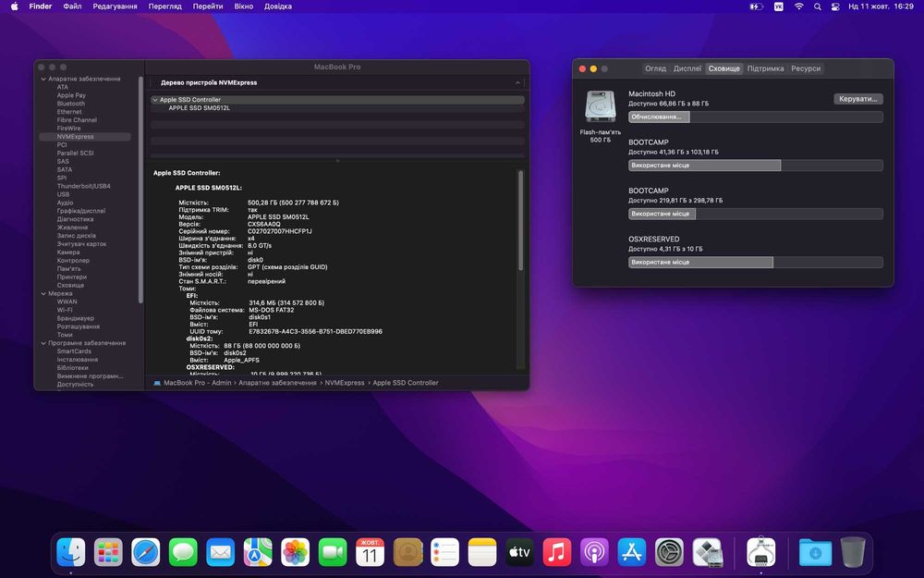Image resolution: width=924 pixels, height=578 pixels.
Task: Open the Редагування menu
Action: [x=115, y=6]
